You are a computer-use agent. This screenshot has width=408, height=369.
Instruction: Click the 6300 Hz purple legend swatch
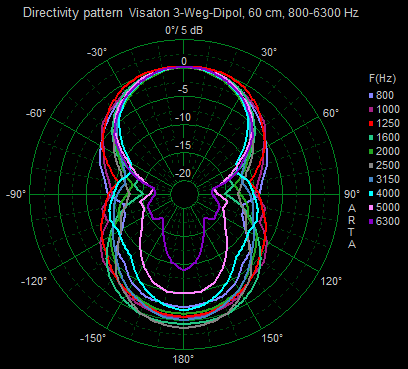click(371, 222)
